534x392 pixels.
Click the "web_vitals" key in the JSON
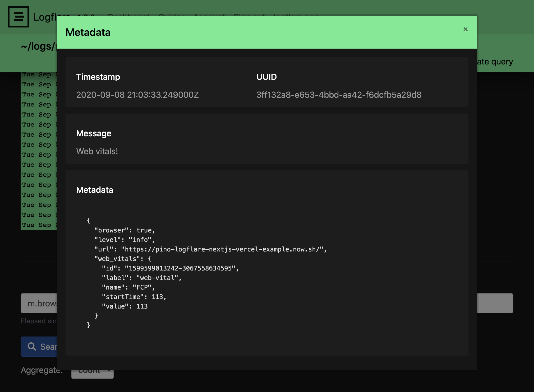(117, 259)
